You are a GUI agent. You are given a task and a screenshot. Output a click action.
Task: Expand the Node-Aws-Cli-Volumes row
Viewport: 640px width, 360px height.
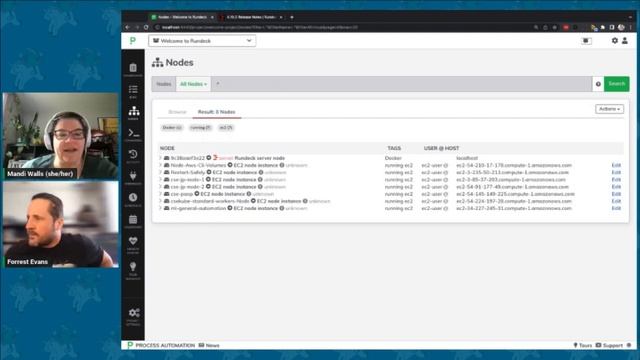160,165
